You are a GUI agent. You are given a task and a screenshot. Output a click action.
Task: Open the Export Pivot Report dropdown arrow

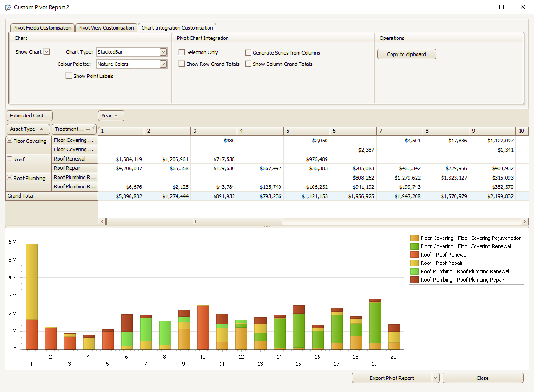coord(435,378)
